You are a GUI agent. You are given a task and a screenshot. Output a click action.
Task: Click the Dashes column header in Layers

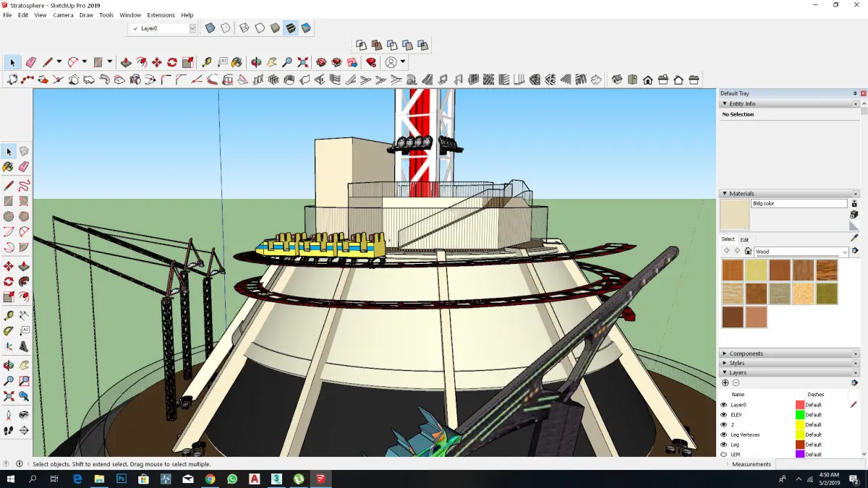[816, 395]
